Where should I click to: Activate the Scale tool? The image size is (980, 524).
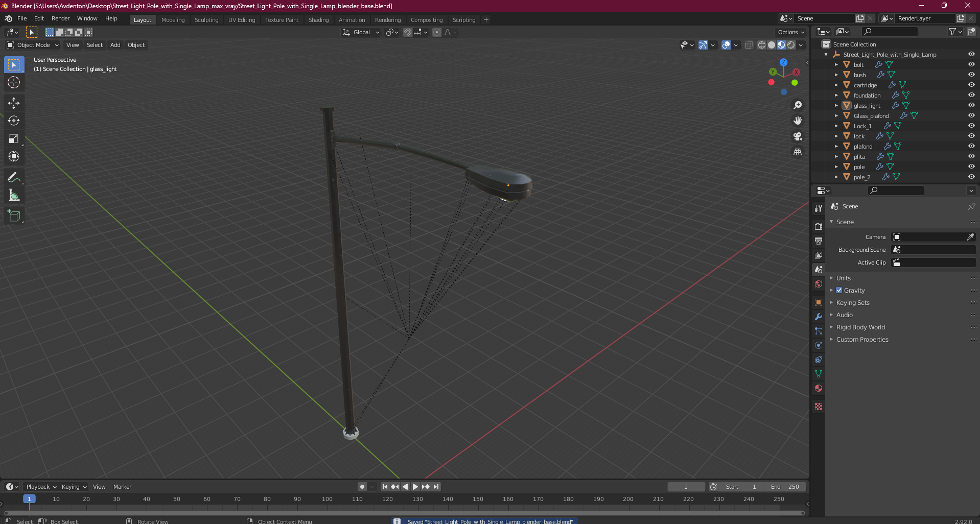[x=14, y=138]
